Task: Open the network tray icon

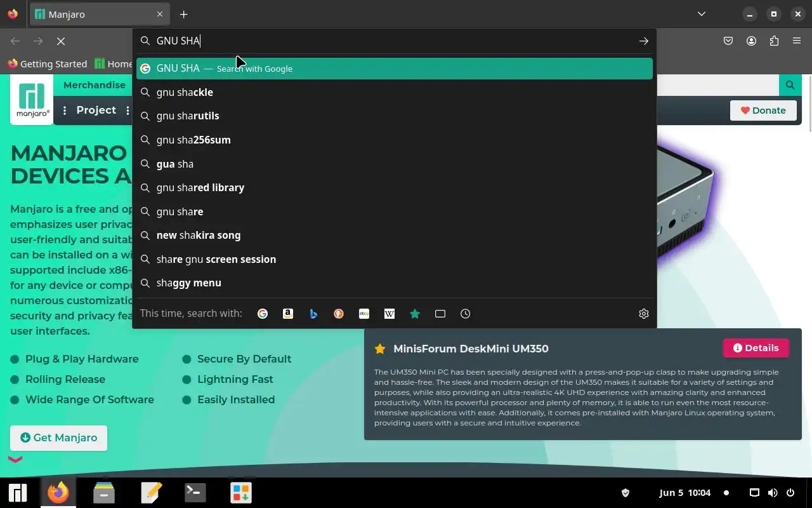Action: (x=754, y=493)
